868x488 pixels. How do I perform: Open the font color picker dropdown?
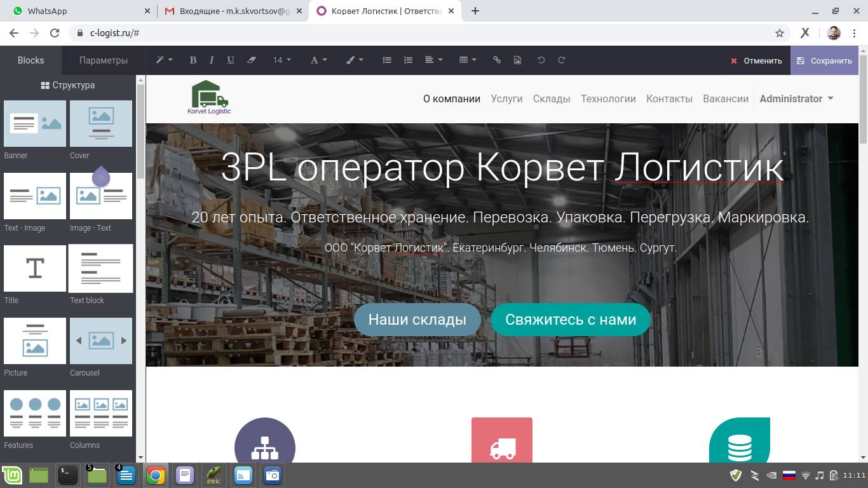click(x=318, y=60)
